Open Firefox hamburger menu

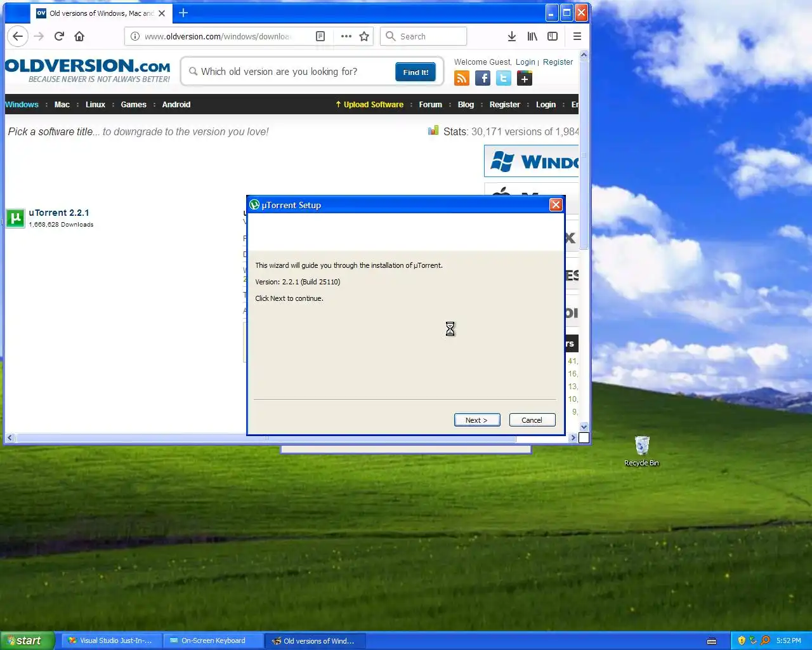click(x=577, y=36)
